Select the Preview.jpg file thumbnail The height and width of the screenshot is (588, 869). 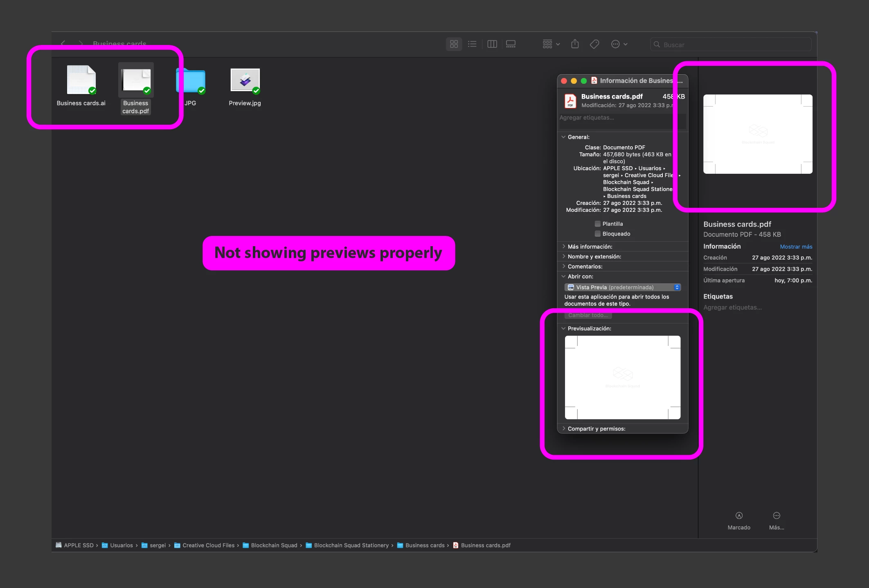[245, 81]
